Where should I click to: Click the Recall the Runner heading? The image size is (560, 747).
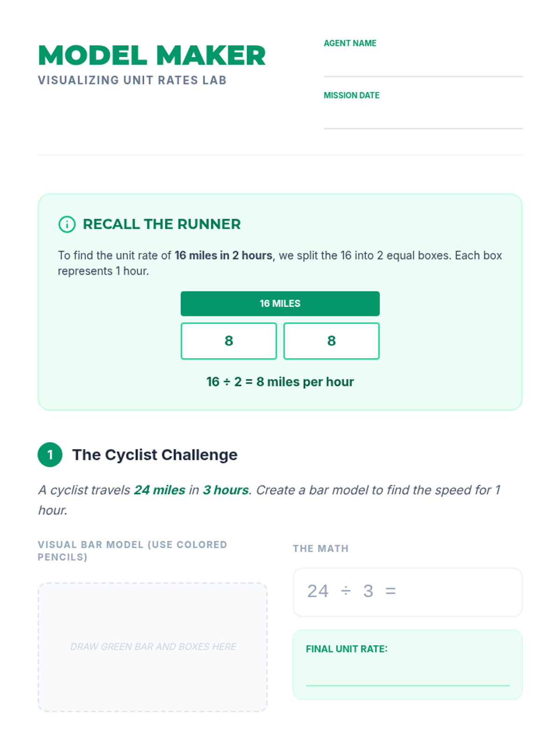coord(161,224)
